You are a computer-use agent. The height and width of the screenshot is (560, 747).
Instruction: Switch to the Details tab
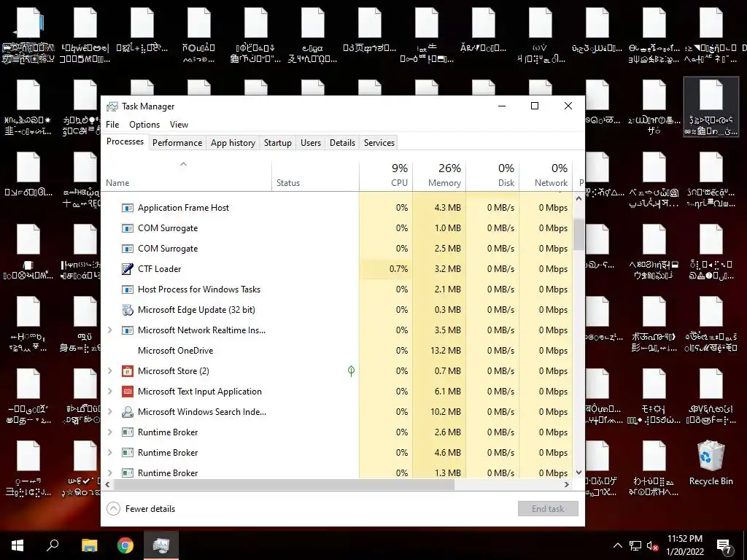pos(343,143)
